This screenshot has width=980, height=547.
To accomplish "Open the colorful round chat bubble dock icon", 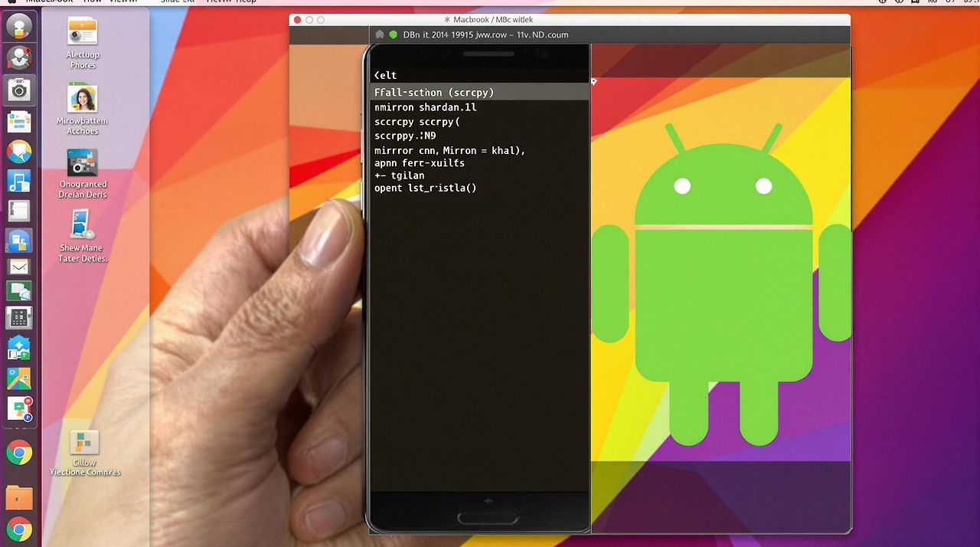I will pyautogui.click(x=19, y=152).
